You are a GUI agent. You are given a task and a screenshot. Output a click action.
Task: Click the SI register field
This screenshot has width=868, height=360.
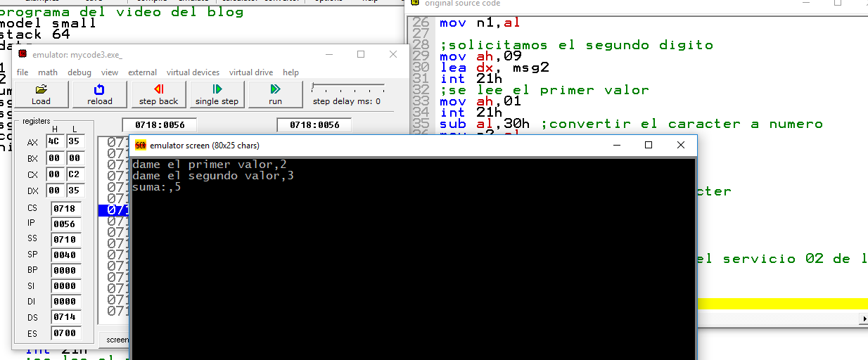point(66,286)
